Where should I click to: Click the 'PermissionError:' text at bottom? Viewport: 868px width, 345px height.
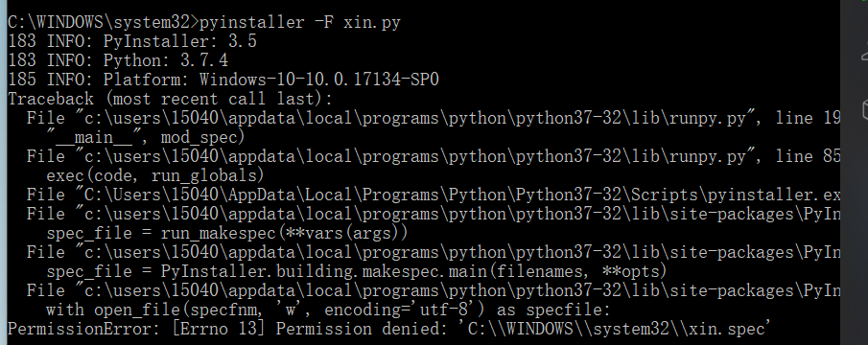tap(84, 329)
